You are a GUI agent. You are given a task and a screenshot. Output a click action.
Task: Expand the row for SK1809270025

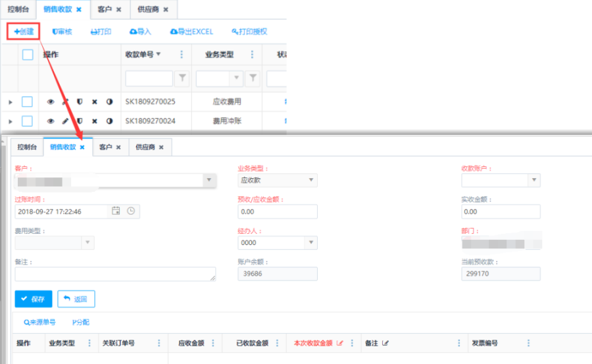[x=10, y=102]
